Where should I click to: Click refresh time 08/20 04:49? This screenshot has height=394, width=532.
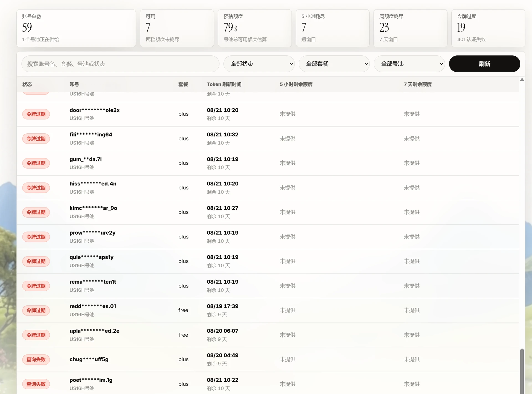point(222,355)
